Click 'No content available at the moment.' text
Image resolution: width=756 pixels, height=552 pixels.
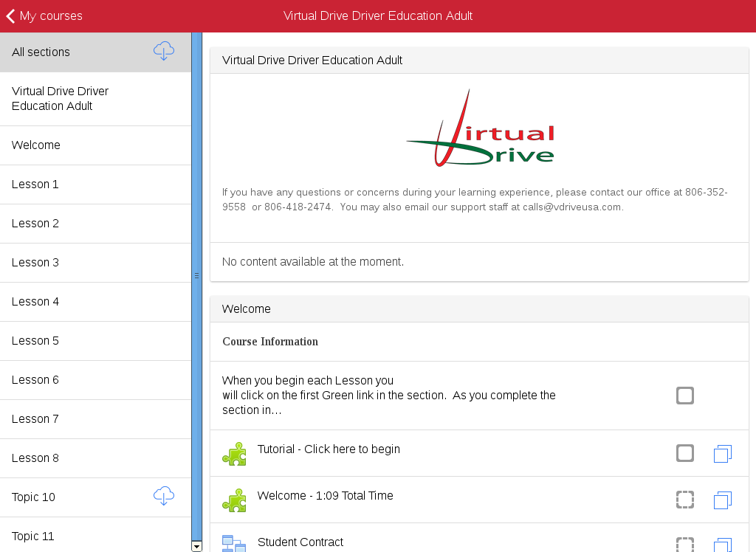pyautogui.click(x=313, y=262)
